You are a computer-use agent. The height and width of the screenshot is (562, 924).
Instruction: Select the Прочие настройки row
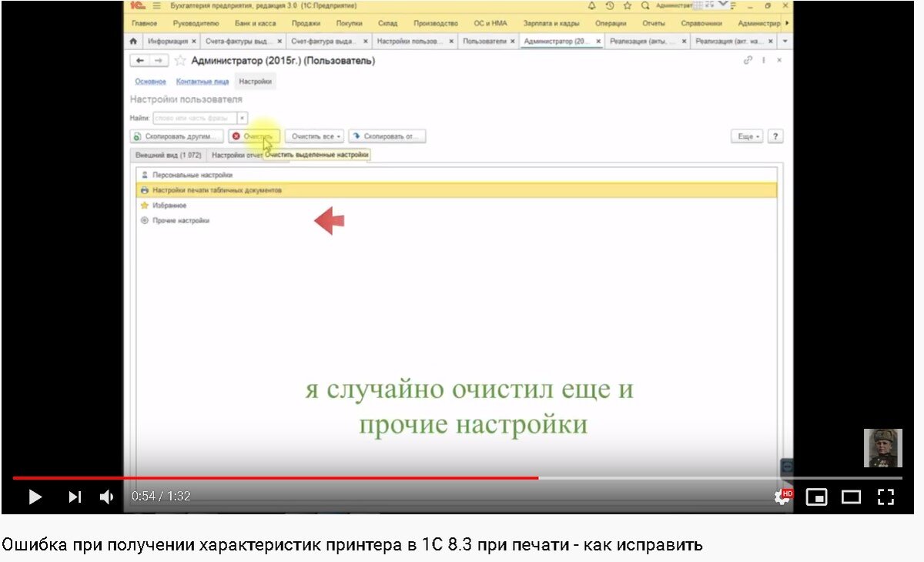point(457,221)
